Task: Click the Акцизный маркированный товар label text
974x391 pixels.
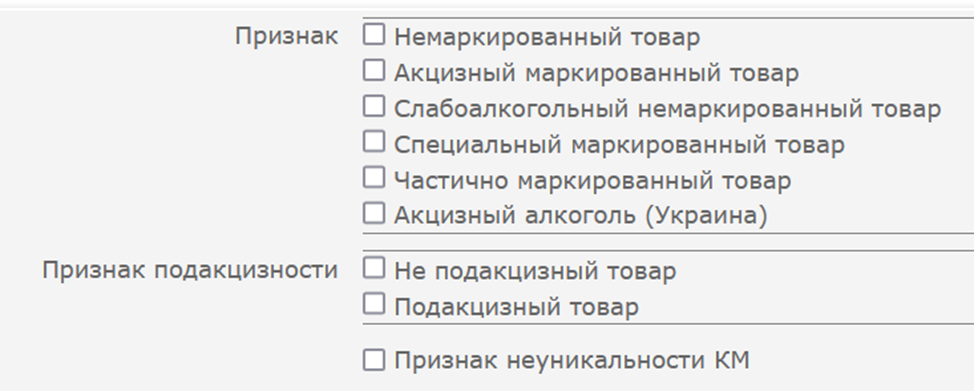Action: (x=596, y=73)
